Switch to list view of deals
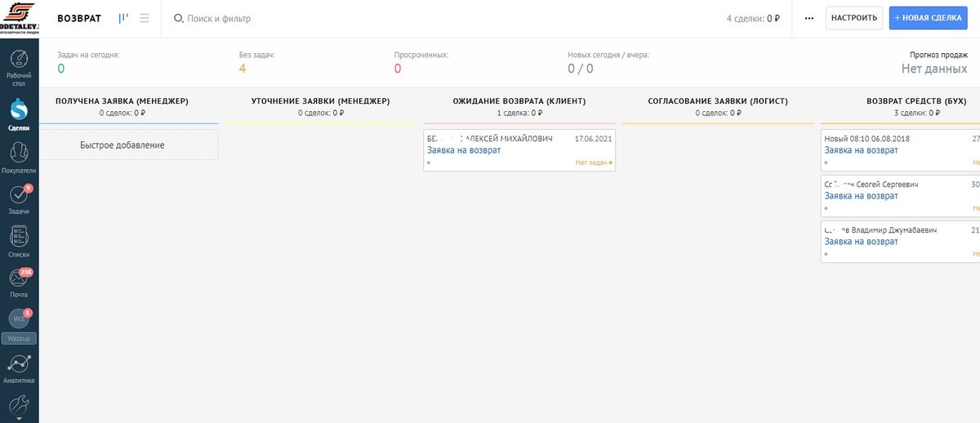The image size is (980, 423). click(x=145, y=18)
